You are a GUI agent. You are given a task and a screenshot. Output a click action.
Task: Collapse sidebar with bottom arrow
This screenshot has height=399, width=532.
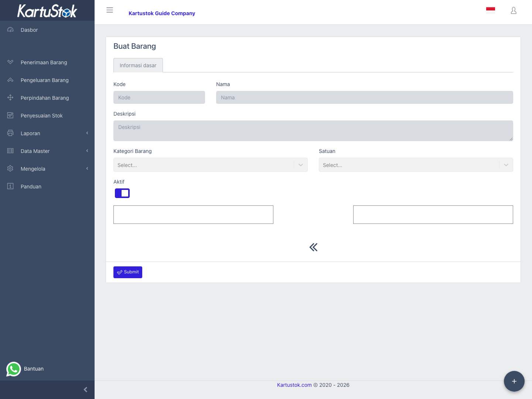[85, 390]
